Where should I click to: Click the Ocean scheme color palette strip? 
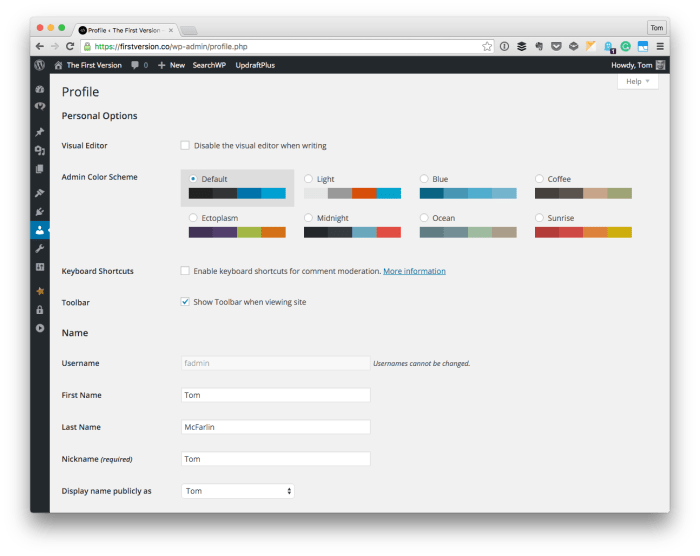468,232
